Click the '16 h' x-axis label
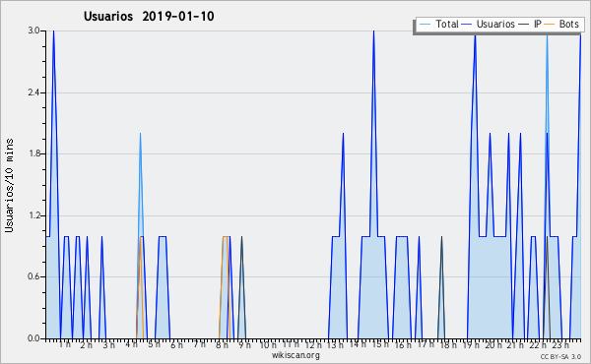This screenshot has height=364, width=591. pos(403,344)
